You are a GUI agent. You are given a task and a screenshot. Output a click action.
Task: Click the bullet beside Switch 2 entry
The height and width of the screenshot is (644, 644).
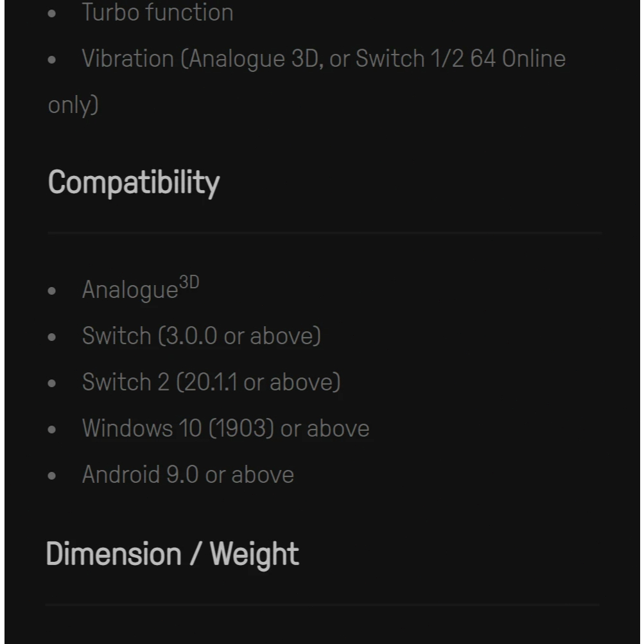click(52, 383)
